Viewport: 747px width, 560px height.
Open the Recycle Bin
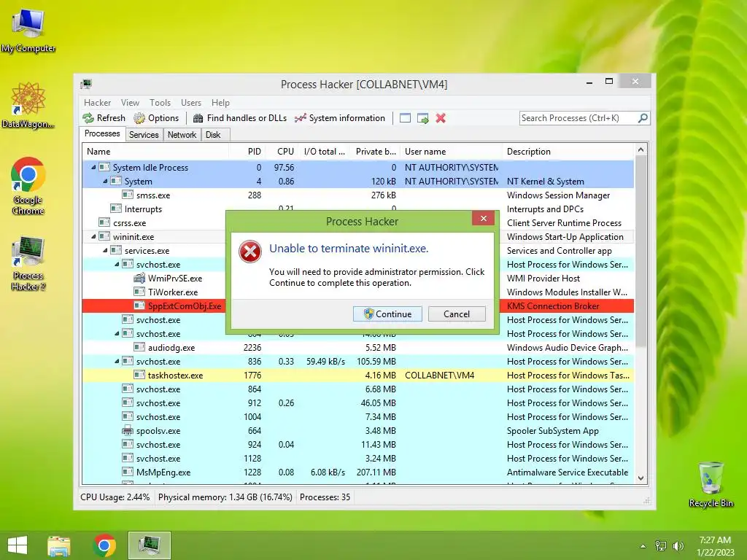click(711, 484)
